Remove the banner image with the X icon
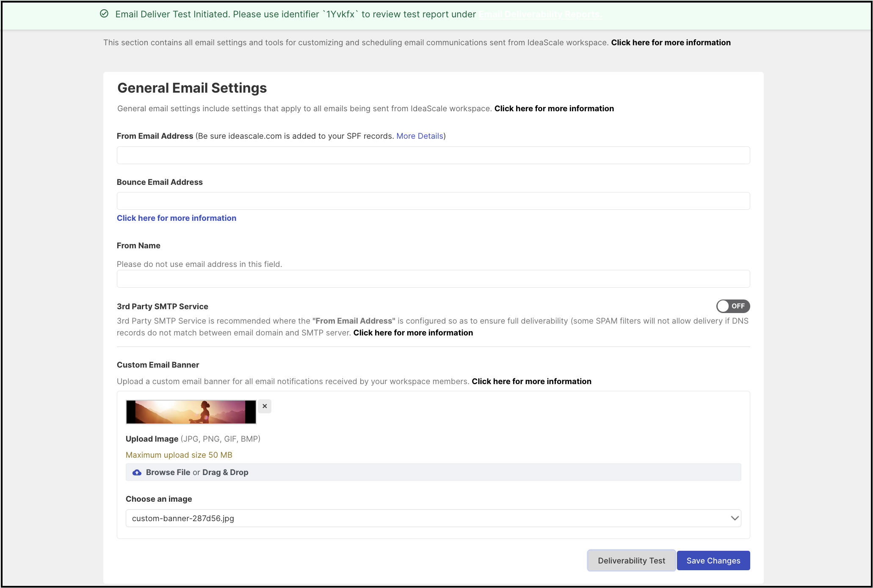Image resolution: width=873 pixels, height=588 pixels. pos(265,406)
